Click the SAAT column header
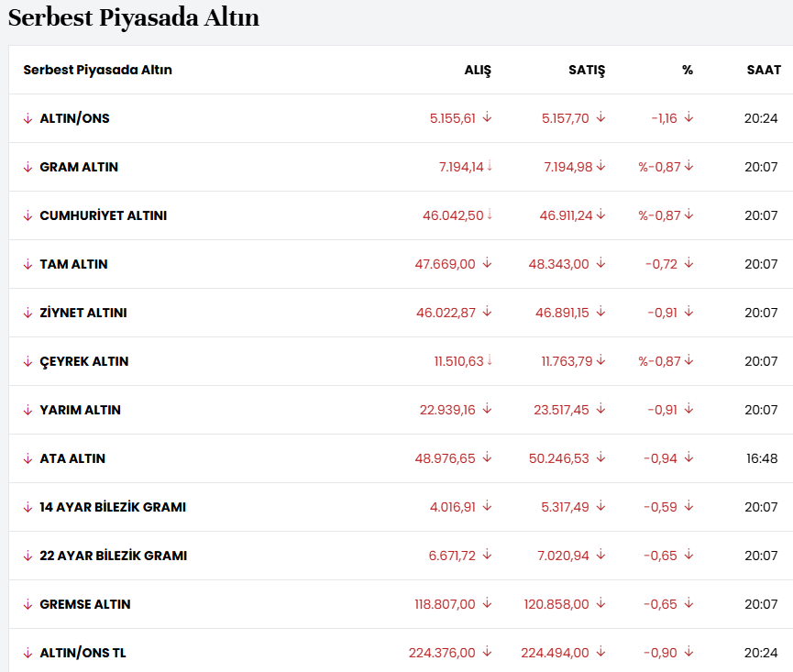793x672 pixels. click(x=763, y=70)
